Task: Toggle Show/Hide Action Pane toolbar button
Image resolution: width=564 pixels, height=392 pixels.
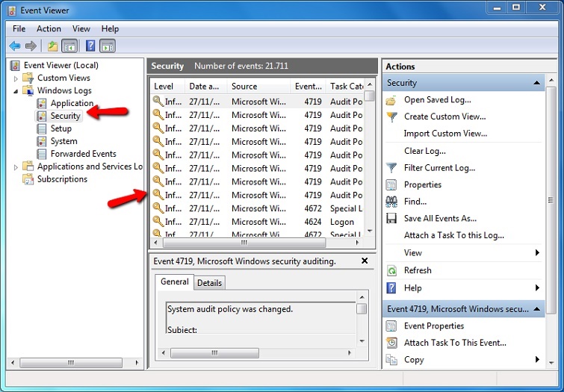Action: click(108, 46)
